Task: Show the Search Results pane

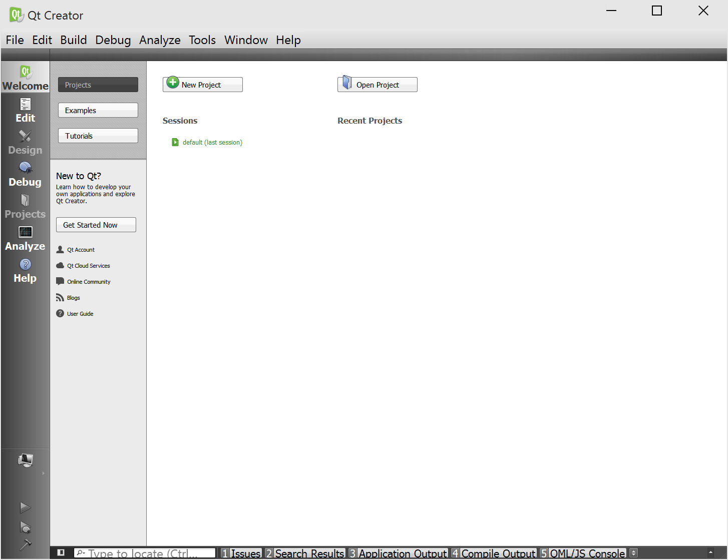Action: click(305, 553)
